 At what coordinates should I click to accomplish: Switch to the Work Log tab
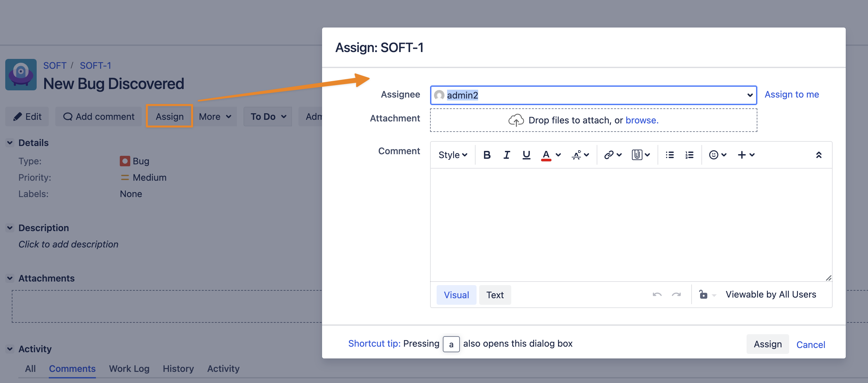coord(129,369)
